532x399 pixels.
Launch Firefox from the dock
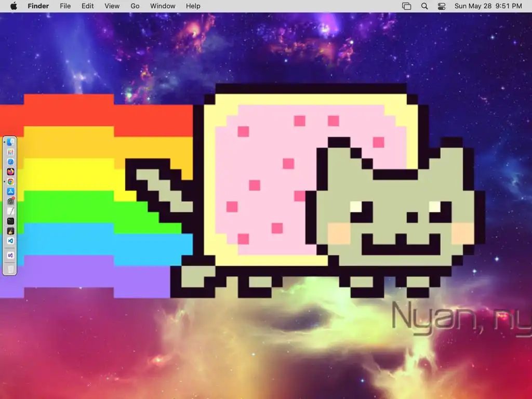pos(10,171)
